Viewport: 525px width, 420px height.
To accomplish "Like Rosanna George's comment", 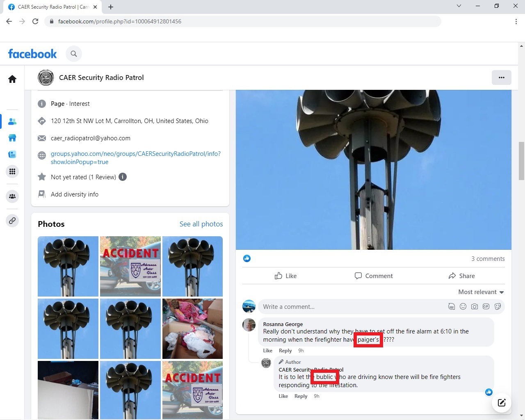I will [268, 351].
